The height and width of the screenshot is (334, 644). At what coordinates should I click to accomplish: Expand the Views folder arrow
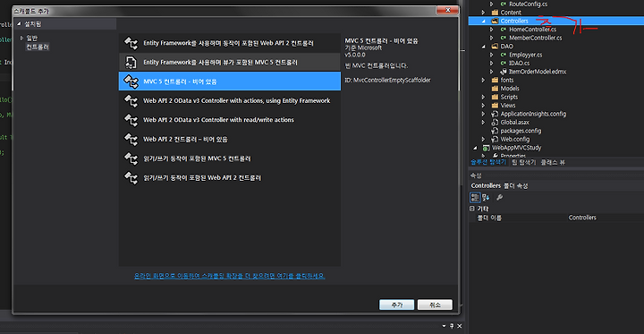coord(484,106)
